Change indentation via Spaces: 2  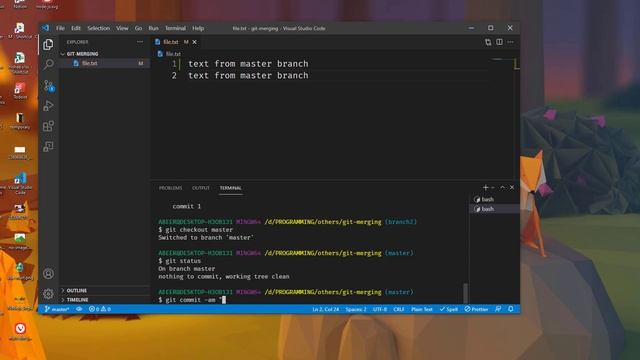[356, 309]
